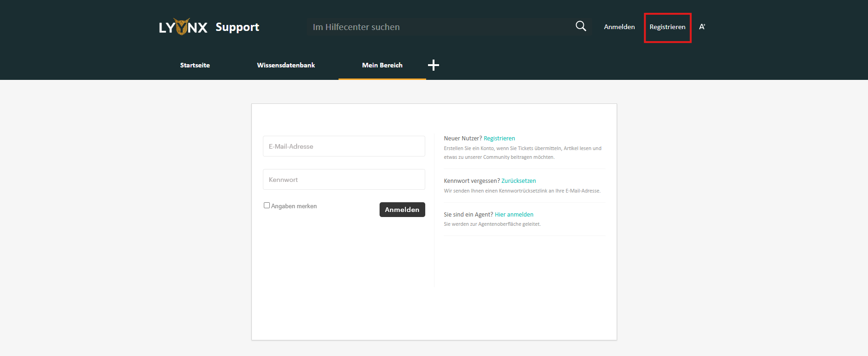
Task: Click into the Im Hilfecenter suchen box
Action: point(438,27)
